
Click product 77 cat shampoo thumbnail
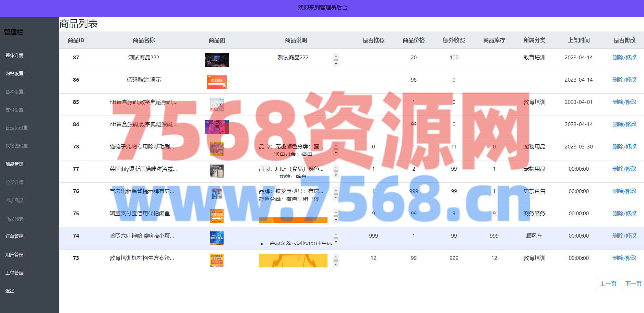(217, 171)
